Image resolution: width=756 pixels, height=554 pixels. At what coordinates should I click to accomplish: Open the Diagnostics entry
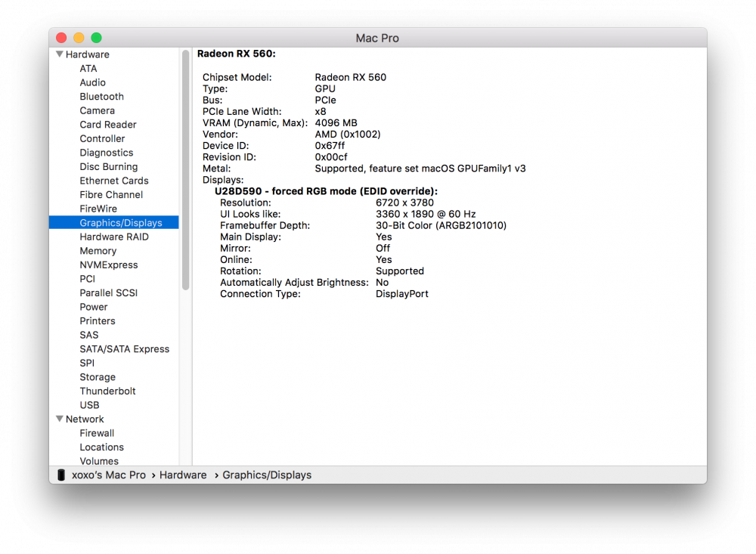(x=107, y=153)
